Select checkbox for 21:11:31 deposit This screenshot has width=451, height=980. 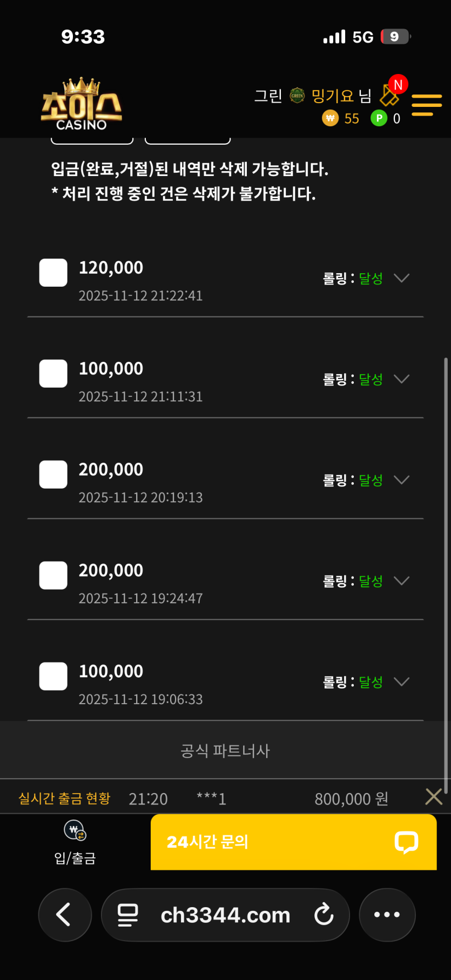(x=53, y=374)
